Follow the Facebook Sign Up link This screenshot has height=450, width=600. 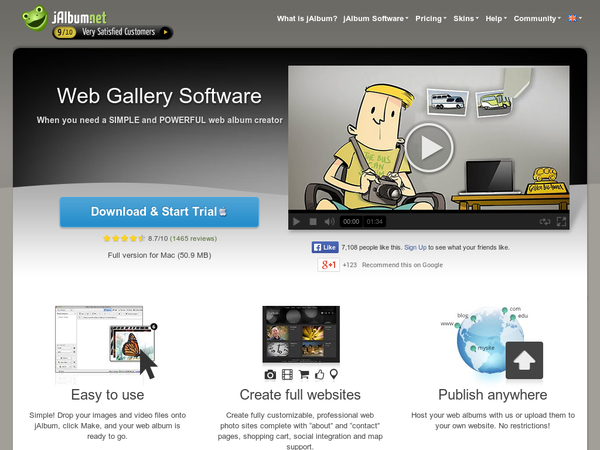pyautogui.click(x=415, y=248)
